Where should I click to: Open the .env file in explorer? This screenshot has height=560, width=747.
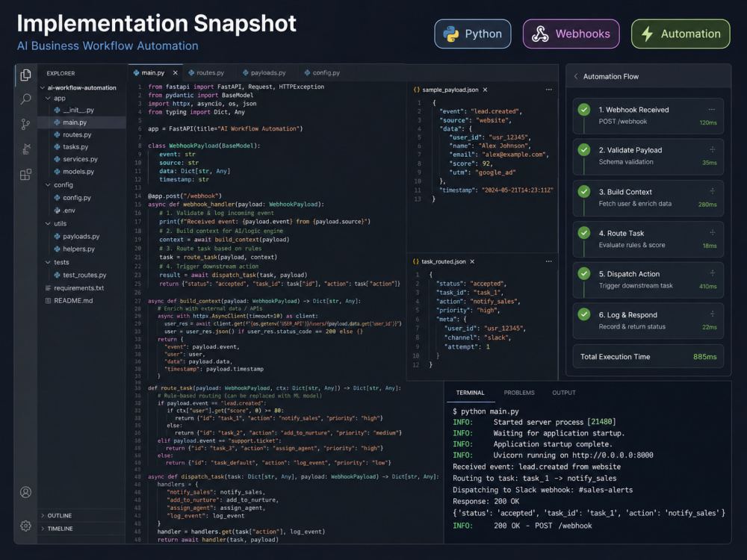pyautogui.click(x=81, y=210)
